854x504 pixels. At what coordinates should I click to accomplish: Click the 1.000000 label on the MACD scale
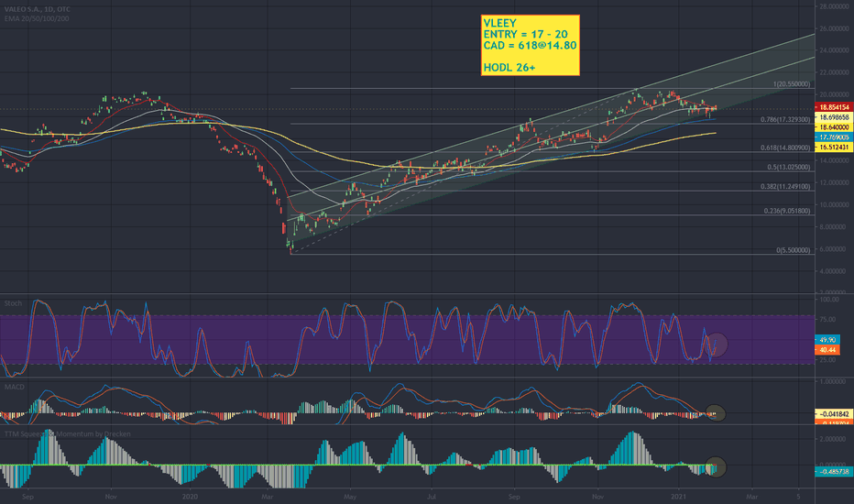tap(834, 382)
